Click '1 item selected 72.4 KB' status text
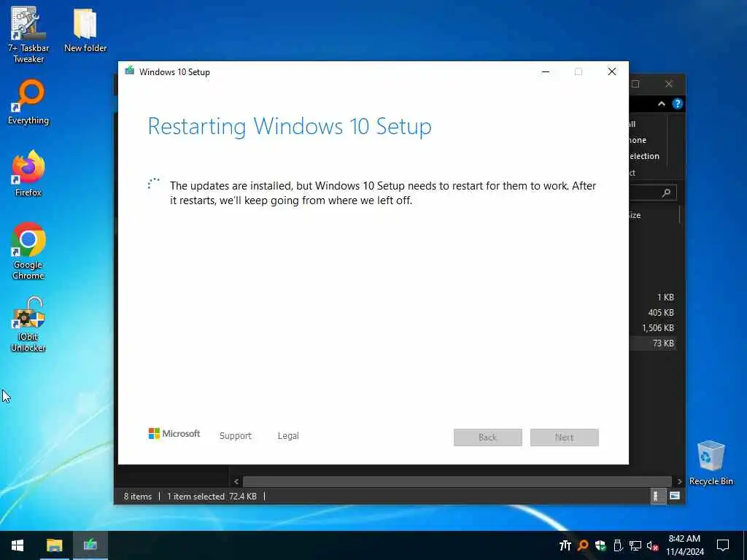The height and width of the screenshot is (560, 747). [212, 496]
